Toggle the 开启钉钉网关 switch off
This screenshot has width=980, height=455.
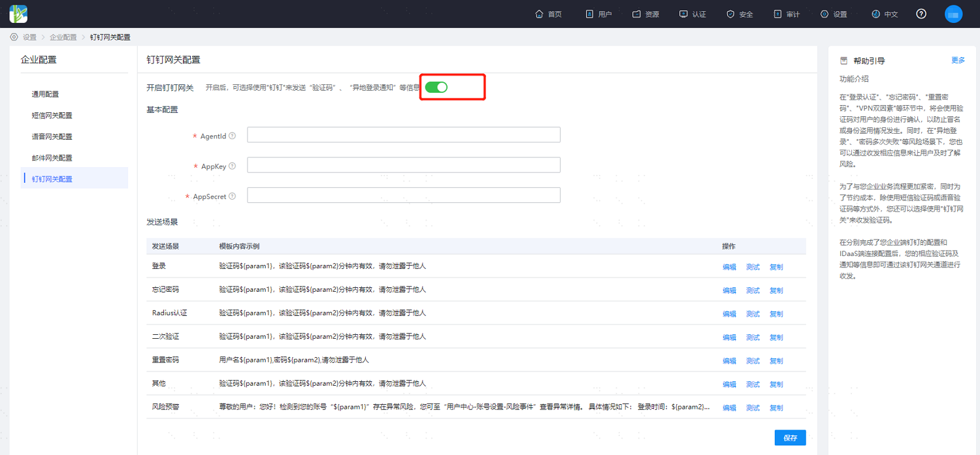click(x=436, y=87)
